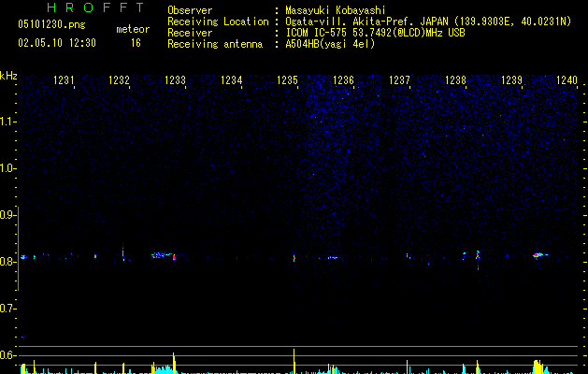Click the 0.6 kHz axis label
The width and height of the screenshot is (588, 374).
[x=7, y=355]
